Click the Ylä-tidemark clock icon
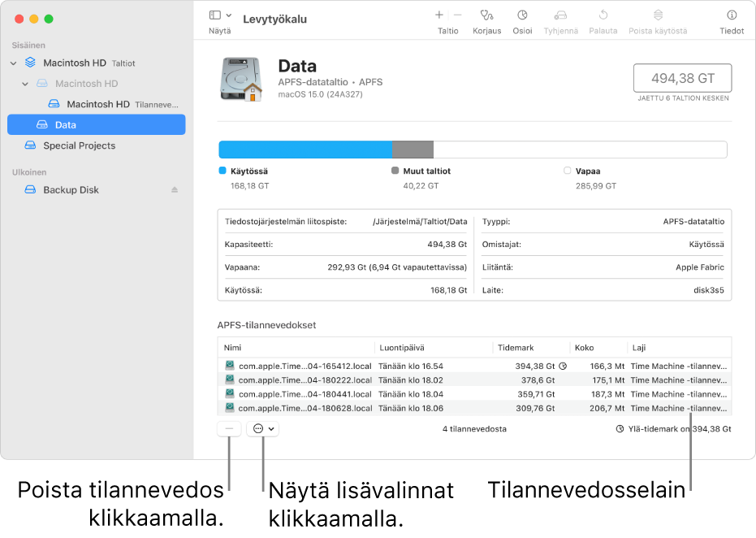The height and width of the screenshot is (538, 756). [x=620, y=429]
